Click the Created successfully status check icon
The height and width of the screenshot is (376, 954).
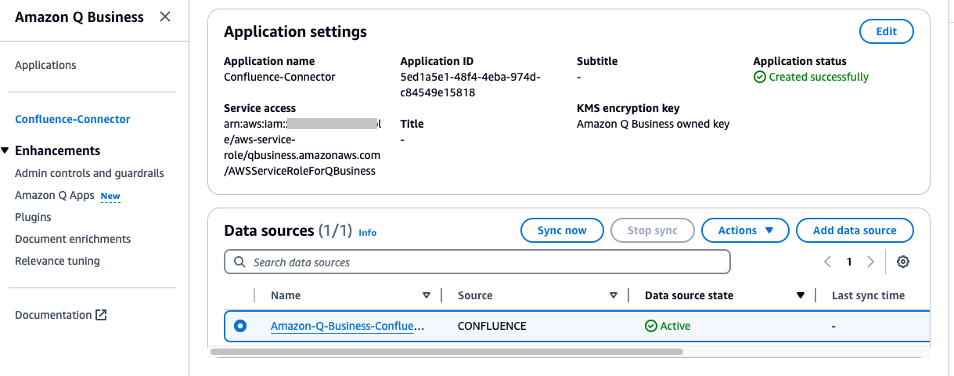point(759,77)
